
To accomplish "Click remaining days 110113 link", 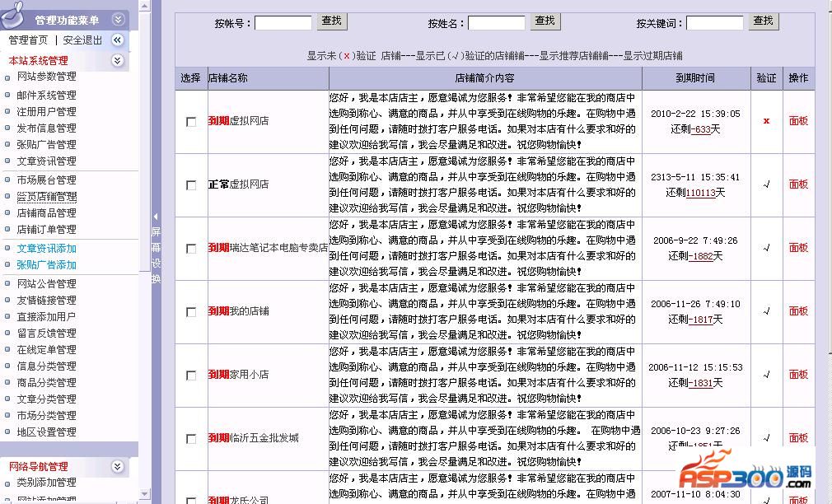I will point(701,193).
